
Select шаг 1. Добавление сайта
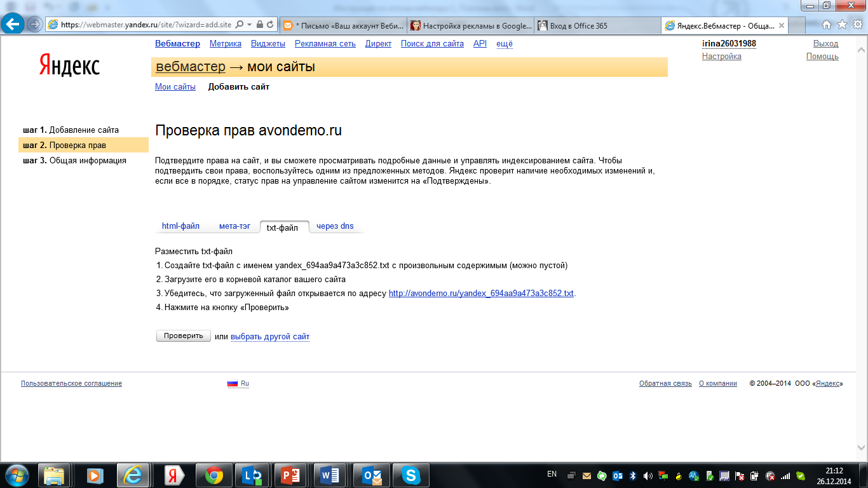(x=71, y=130)
